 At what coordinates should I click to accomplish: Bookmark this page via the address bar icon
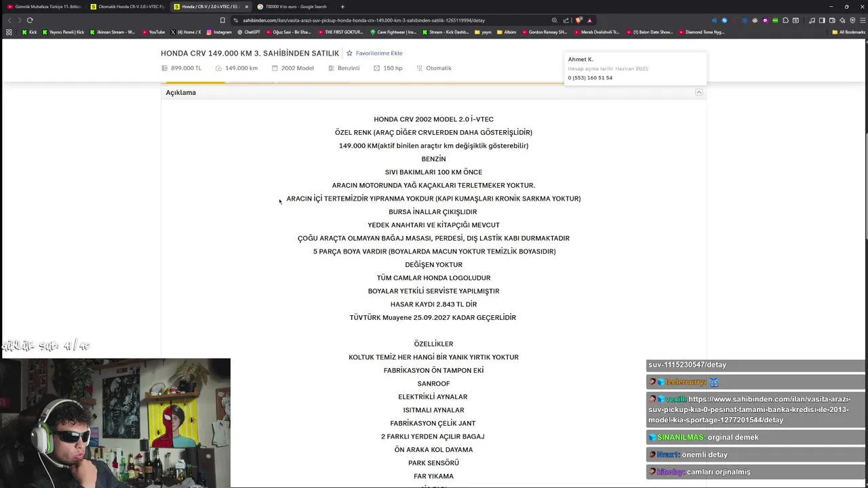(x=222, y=20)
